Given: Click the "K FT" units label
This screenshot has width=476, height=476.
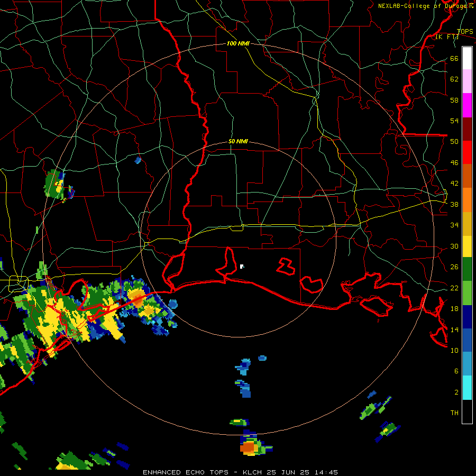Looking at the screenshot, I should click(x=447, y=37).
